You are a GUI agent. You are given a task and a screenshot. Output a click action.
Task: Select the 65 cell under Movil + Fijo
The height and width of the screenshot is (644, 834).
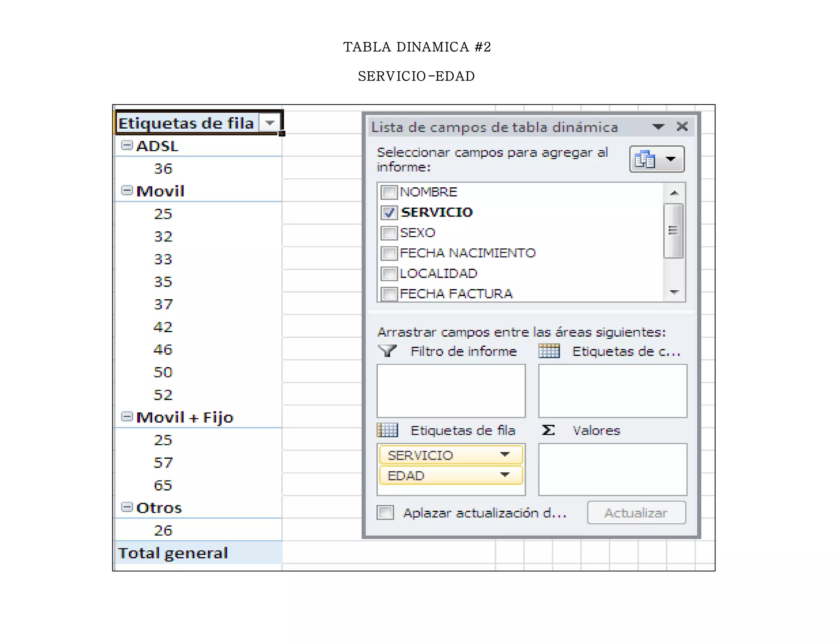click(x=198, y=485)
